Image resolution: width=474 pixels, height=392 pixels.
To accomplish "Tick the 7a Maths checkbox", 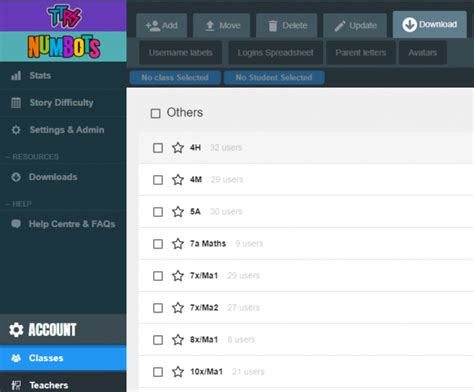I will 158,244.
